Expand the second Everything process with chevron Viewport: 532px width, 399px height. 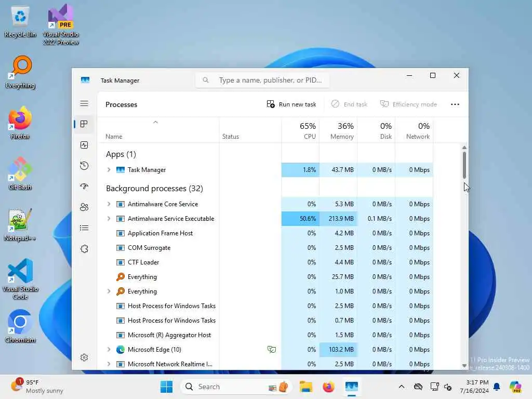109,291
